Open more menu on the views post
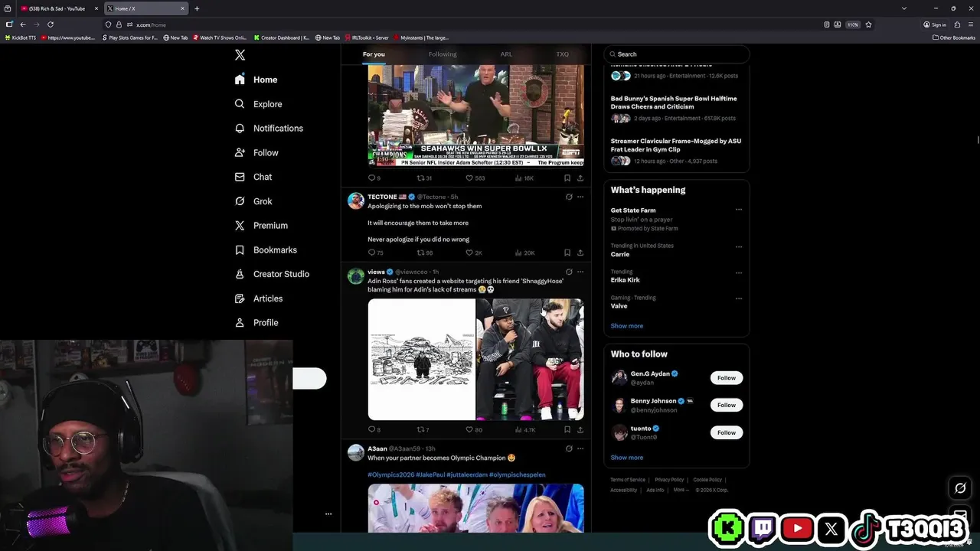The image size is (980, 551). [x=580, y=272]
